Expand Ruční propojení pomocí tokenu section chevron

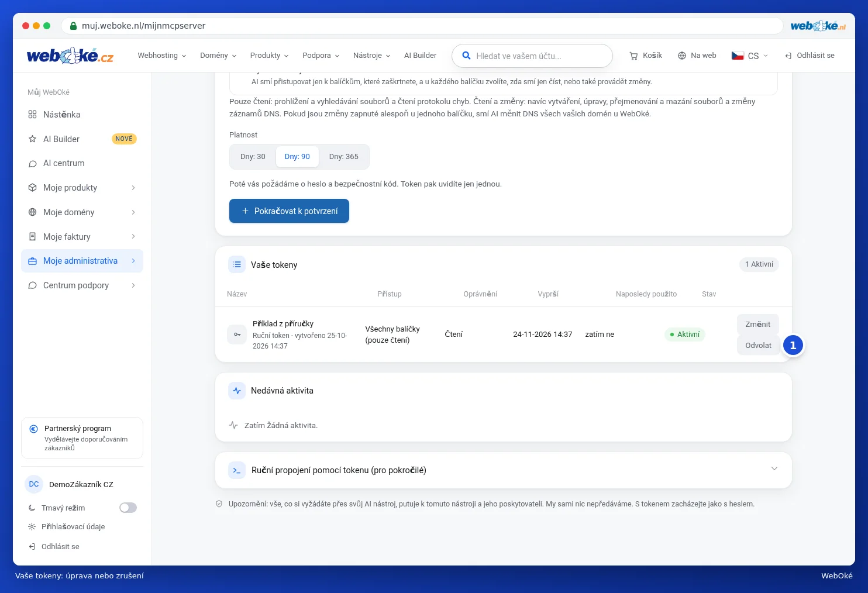(x=774, y=468)
